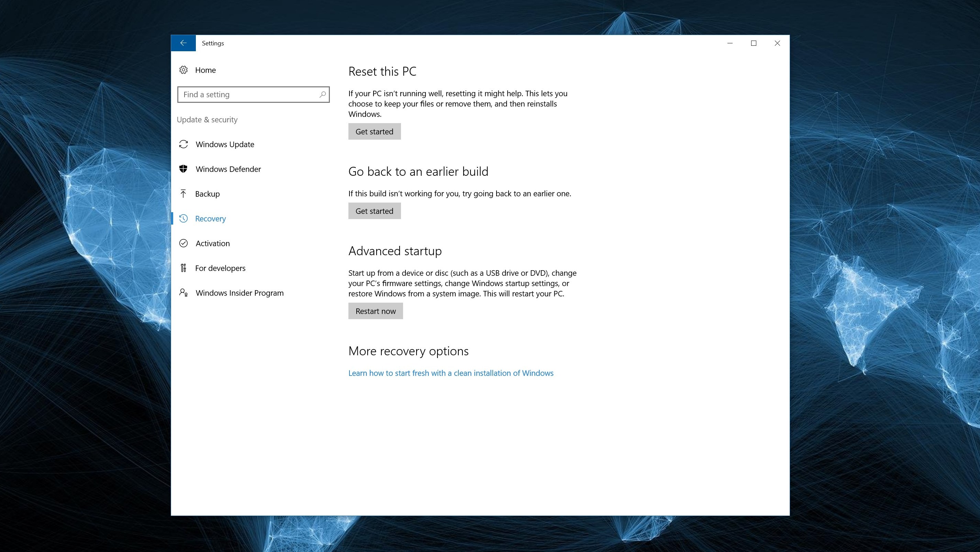Image resolution: width=980 pixels, height=552 pixels.
Task: Click the Settings window title text
Action: (x=213, y=43)
